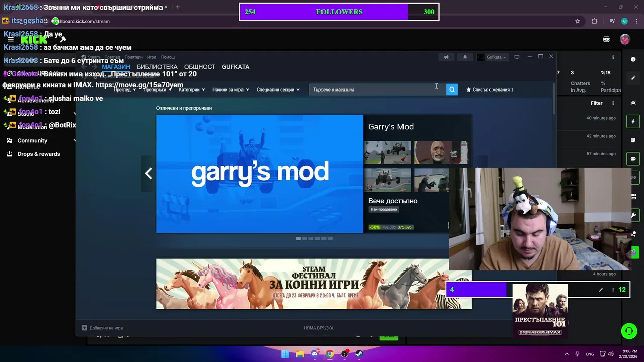Expand the Категории dropdown in Steam store
Screen dimensions: 644x362
[x=192, y=89]
